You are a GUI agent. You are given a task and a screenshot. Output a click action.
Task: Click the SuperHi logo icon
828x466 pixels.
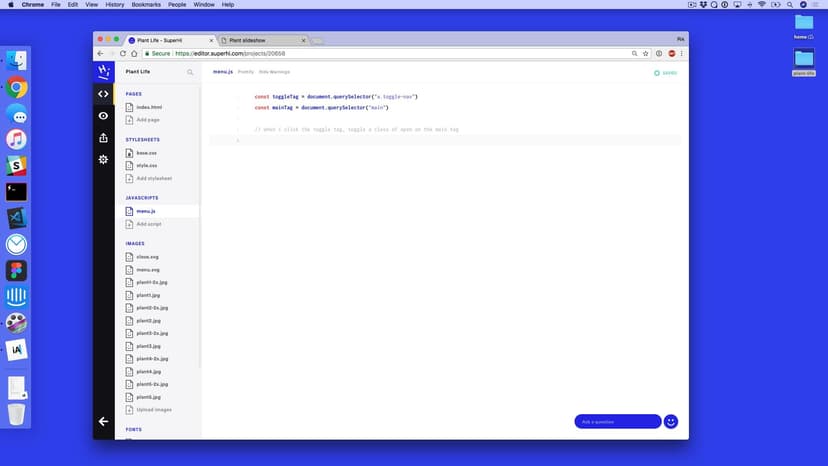click(103, 72)
